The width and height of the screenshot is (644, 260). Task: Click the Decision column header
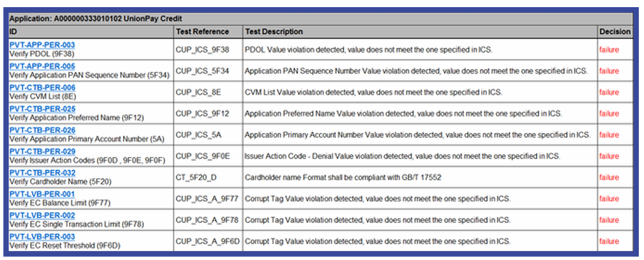[615, 31]
